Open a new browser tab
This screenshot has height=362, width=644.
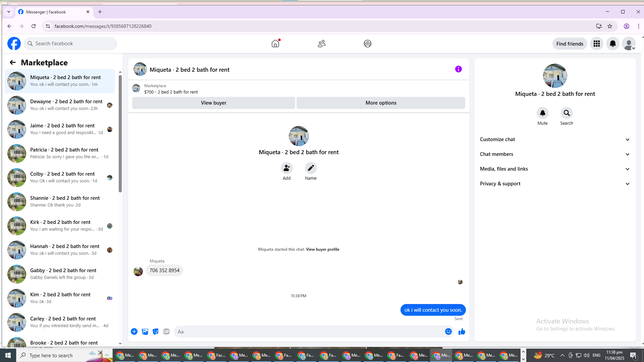[x=100, y=12]
